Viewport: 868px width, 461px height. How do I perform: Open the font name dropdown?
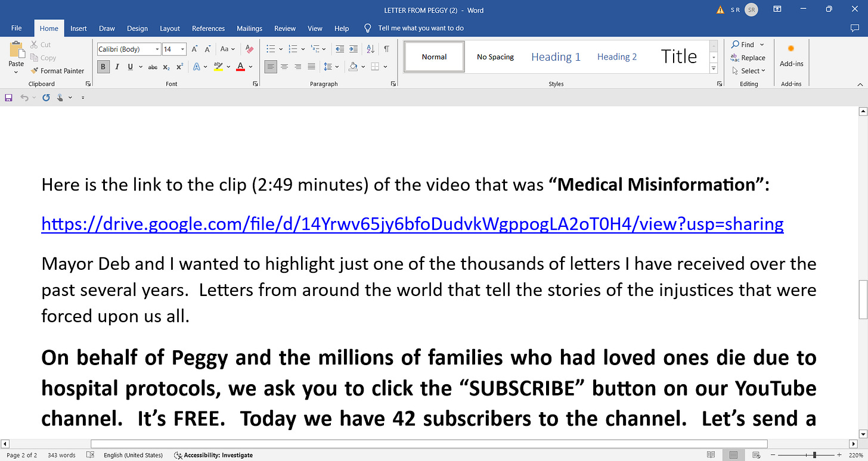(157, 49)
